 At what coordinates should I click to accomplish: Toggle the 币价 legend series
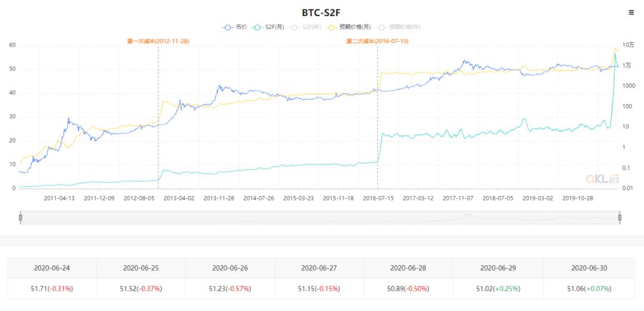coord(234,27)
